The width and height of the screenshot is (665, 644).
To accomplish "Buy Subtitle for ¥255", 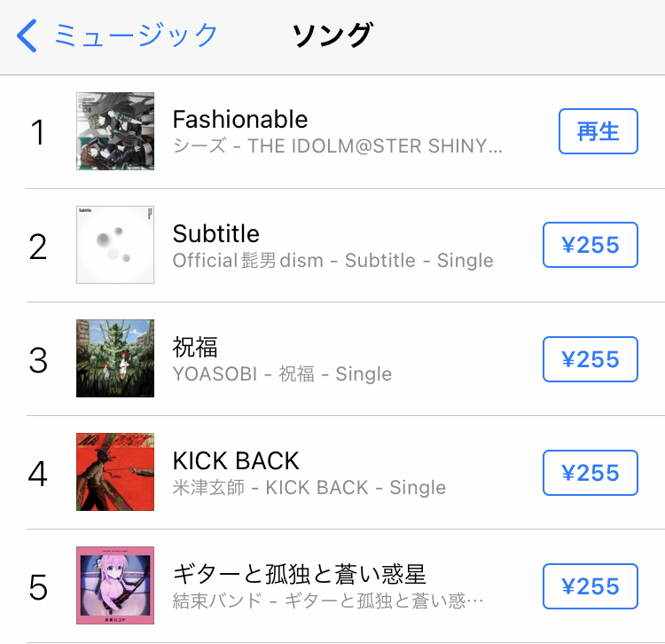I will 590,245.
